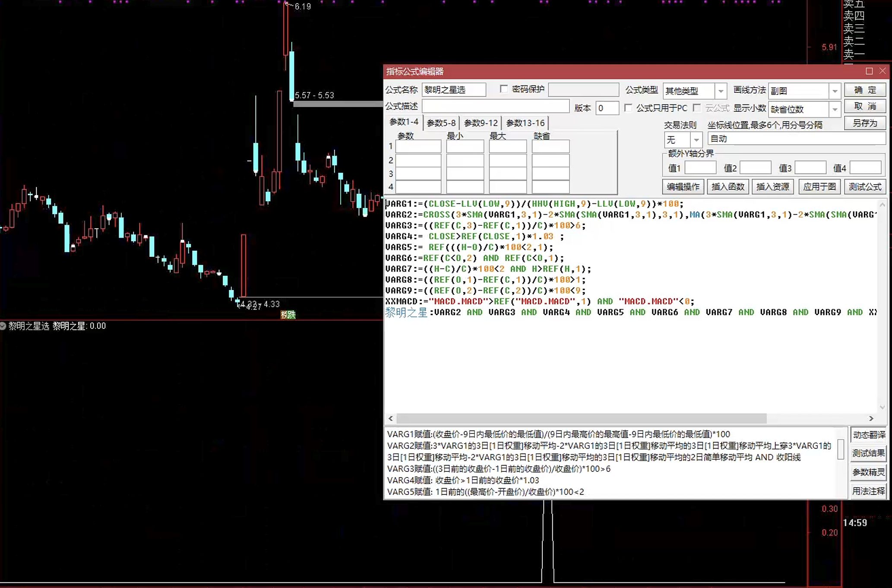The width and height of the screenshot is (892, 588).
Task: Open the 编辑操作 button
Action: click(x=683, y=187)
